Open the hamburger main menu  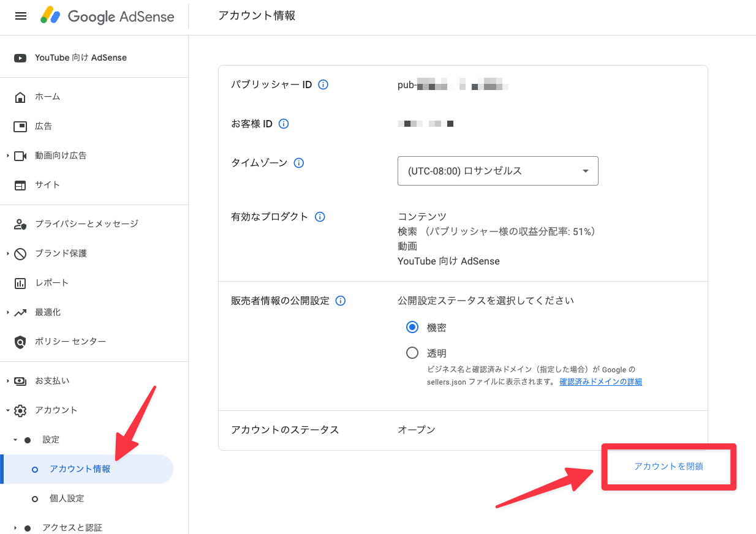[21, 16]
